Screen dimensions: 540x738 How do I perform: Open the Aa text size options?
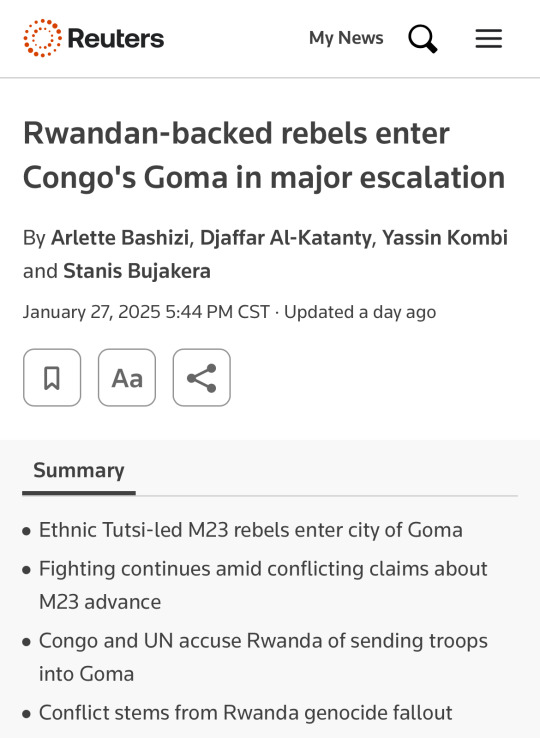point(127,377)
